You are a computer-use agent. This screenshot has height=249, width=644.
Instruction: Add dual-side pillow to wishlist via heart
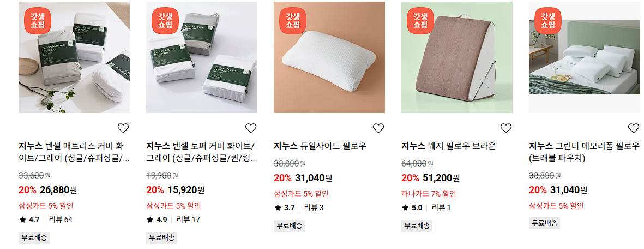pos(378,128)
